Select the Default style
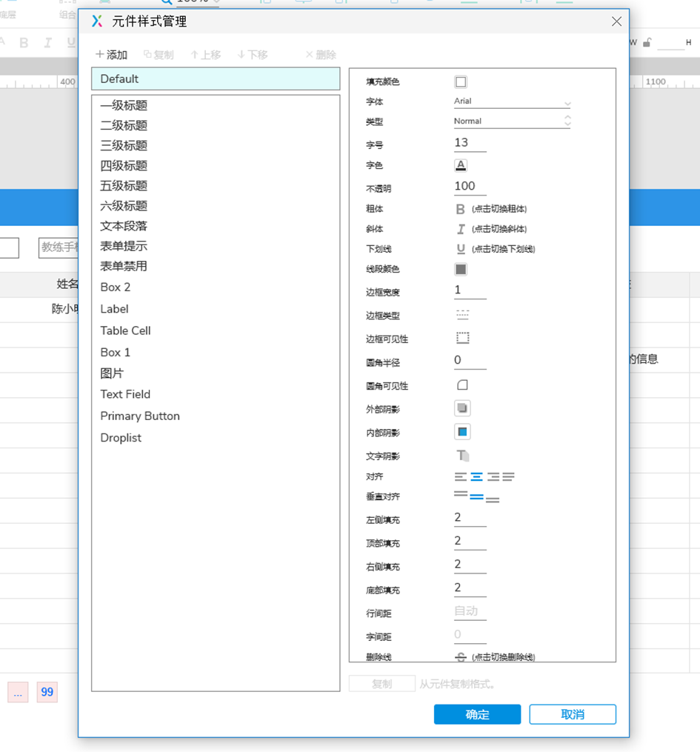This screenshot has width=700, height=752. [x=216, y=79]
